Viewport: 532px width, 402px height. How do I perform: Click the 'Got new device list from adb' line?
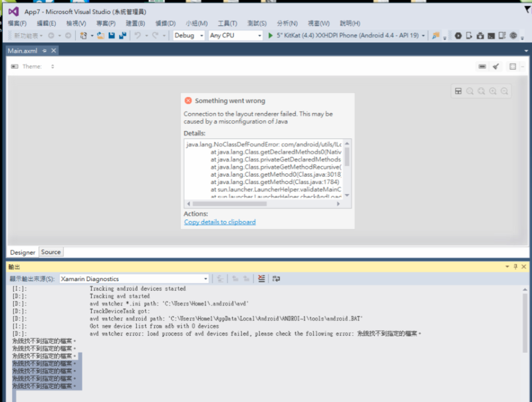pos(154,326)
